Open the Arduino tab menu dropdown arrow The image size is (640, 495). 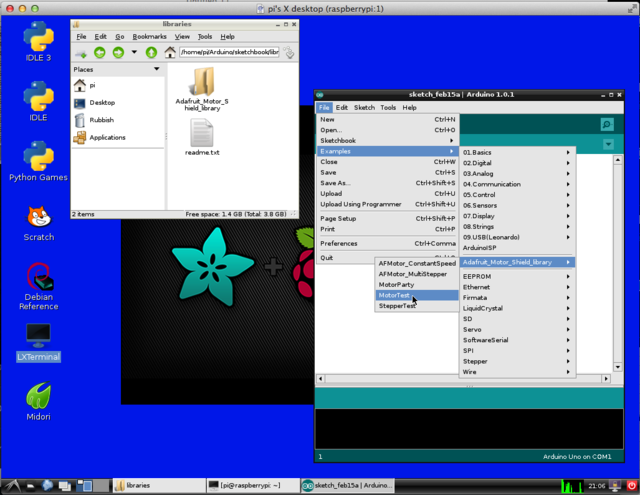tap(607, 145)
